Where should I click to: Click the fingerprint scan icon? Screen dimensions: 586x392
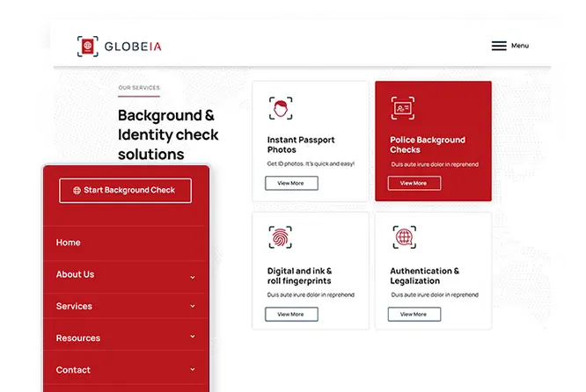[x=281, y=237]
